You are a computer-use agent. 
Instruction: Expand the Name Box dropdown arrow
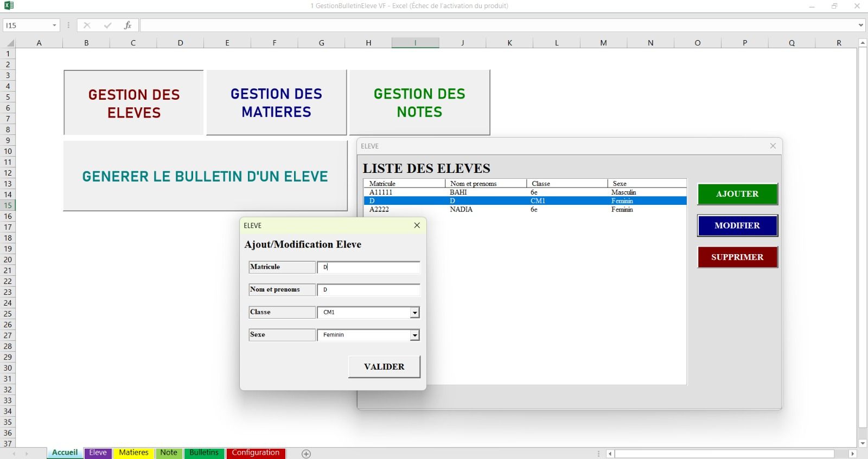[x=54, y=25]
